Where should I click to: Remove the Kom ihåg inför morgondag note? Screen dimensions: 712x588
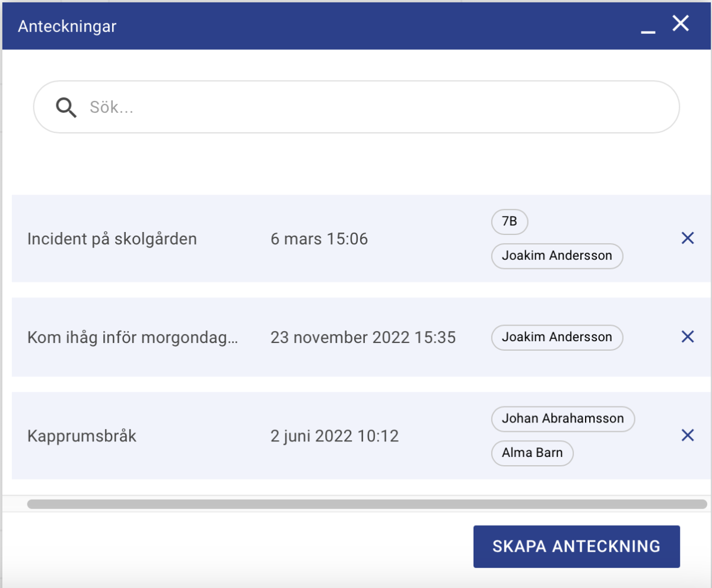(x=688, y=336)
